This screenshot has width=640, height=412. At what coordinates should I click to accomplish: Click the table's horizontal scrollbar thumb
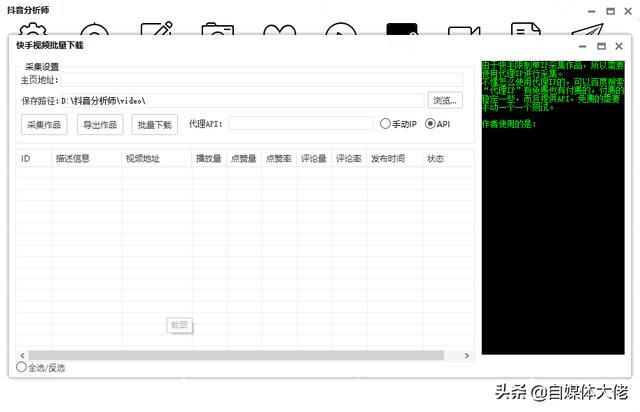click(x=236, y=355)
